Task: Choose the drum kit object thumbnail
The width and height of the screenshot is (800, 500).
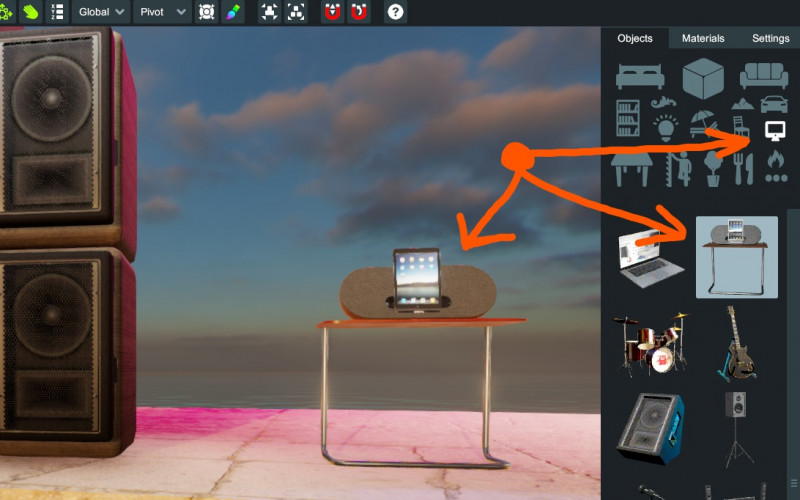Action: (x=651, y=344)
